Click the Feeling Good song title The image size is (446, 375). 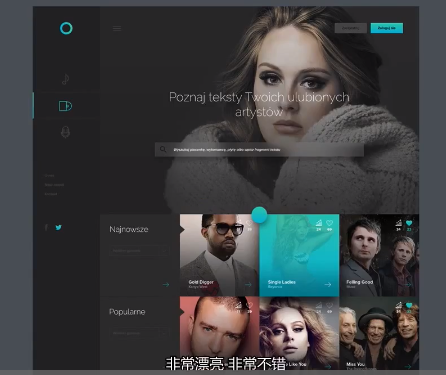pos(360,282)
